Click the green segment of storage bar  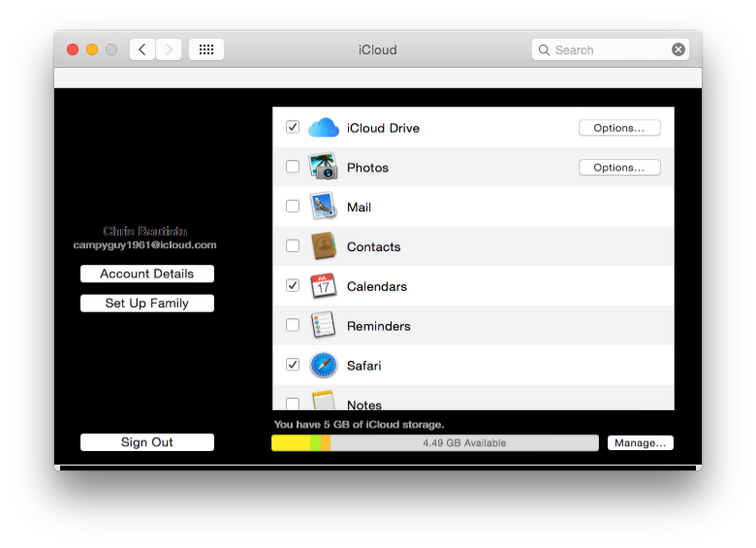click(315, 443)
